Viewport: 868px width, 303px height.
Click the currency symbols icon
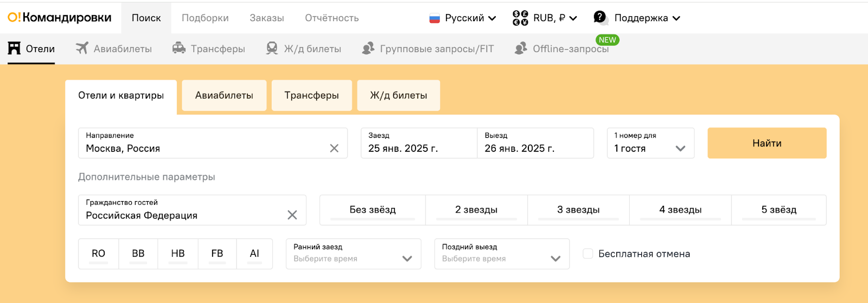click(x=520, y=18)
